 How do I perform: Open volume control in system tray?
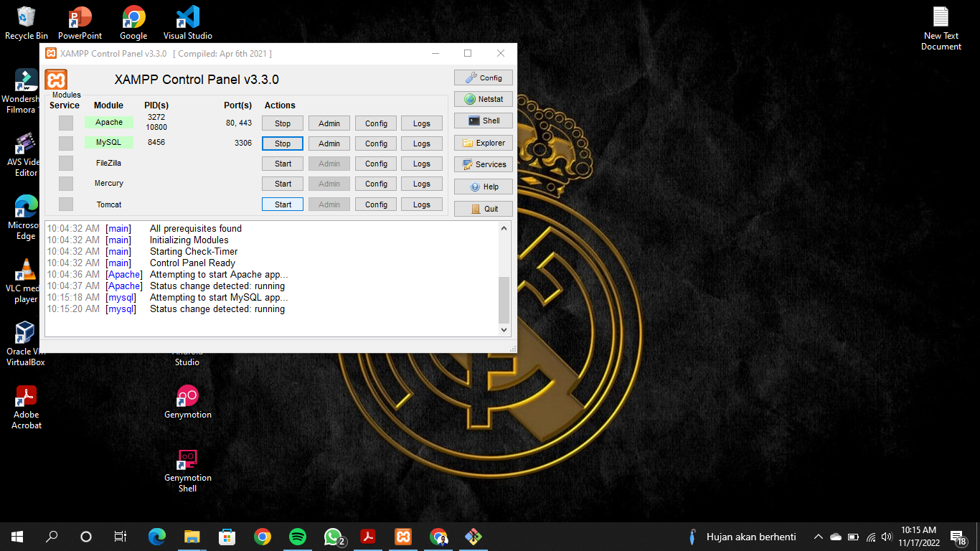tap(886, 537)
